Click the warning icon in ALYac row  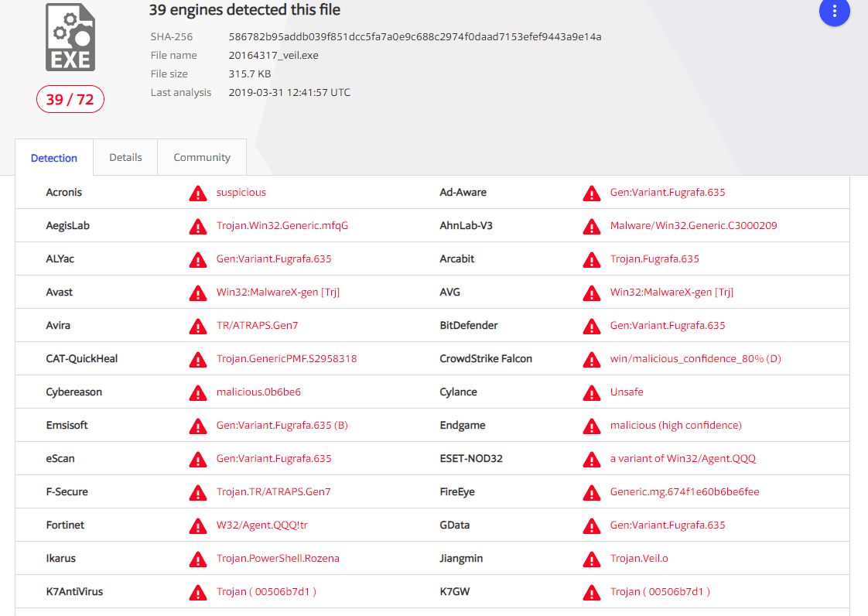click(197, 260)
